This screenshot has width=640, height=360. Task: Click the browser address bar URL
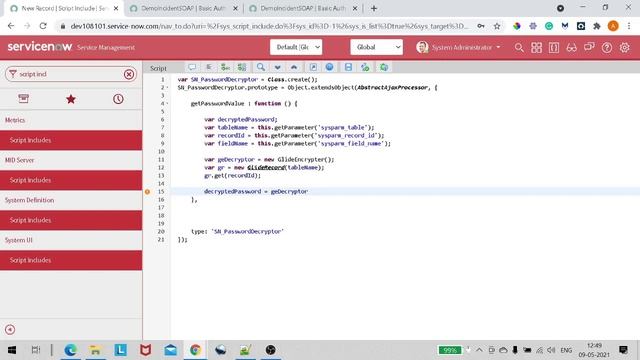tap(269, 26)
